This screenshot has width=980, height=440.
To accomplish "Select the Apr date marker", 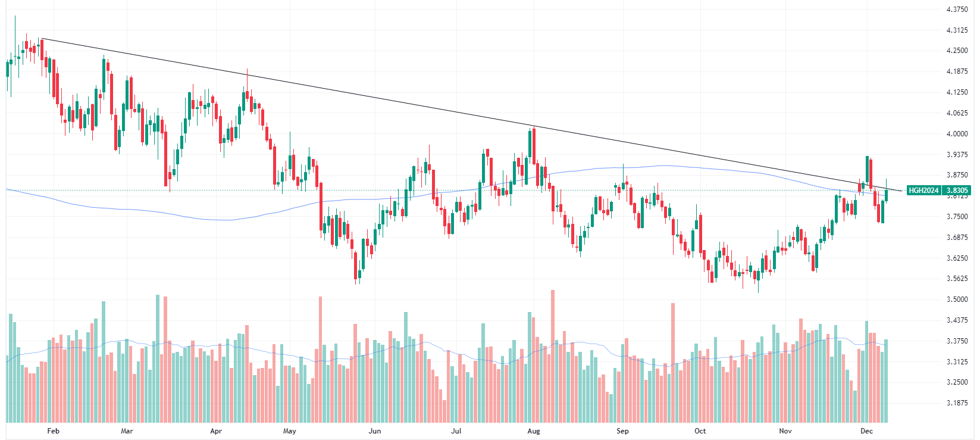I will [x=216, y=430].
